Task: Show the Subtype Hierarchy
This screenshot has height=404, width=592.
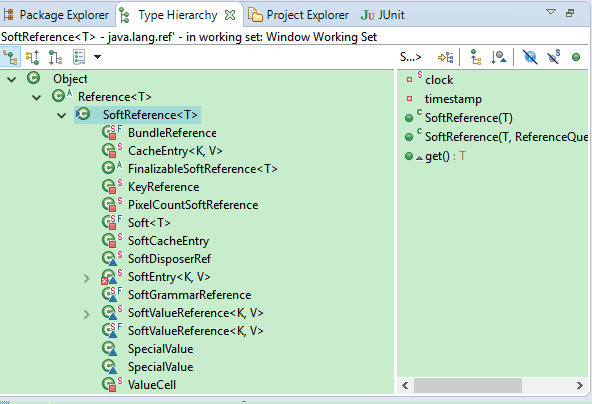Action: [56, 57]
